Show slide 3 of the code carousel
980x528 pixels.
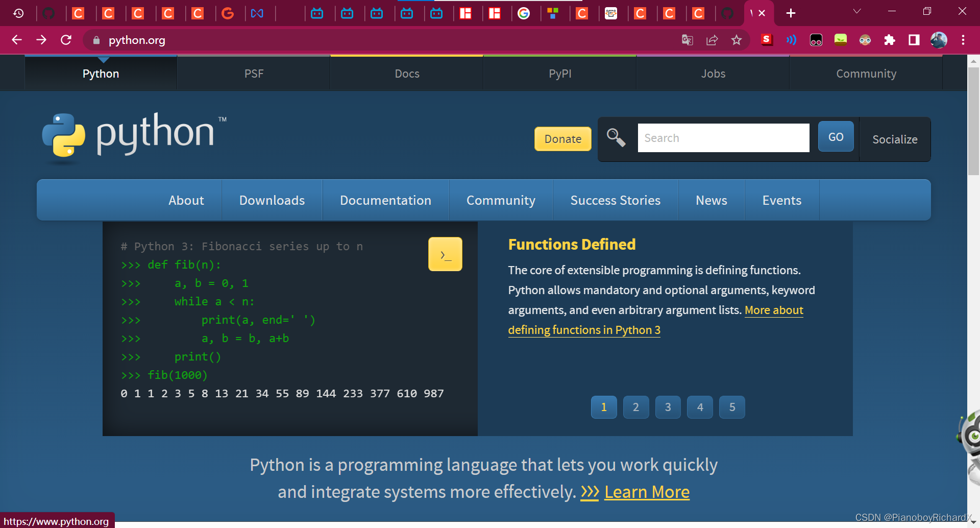[668, 407]
